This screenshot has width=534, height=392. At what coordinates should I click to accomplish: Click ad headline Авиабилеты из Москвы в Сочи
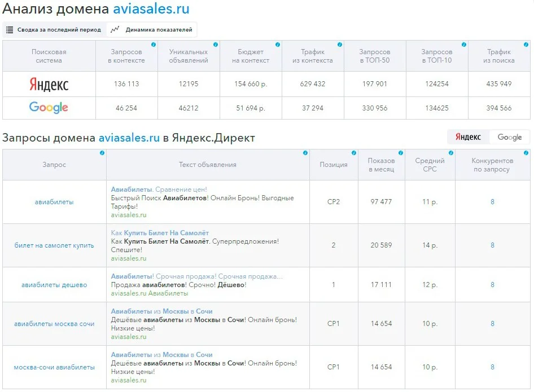tap(161, 311)
